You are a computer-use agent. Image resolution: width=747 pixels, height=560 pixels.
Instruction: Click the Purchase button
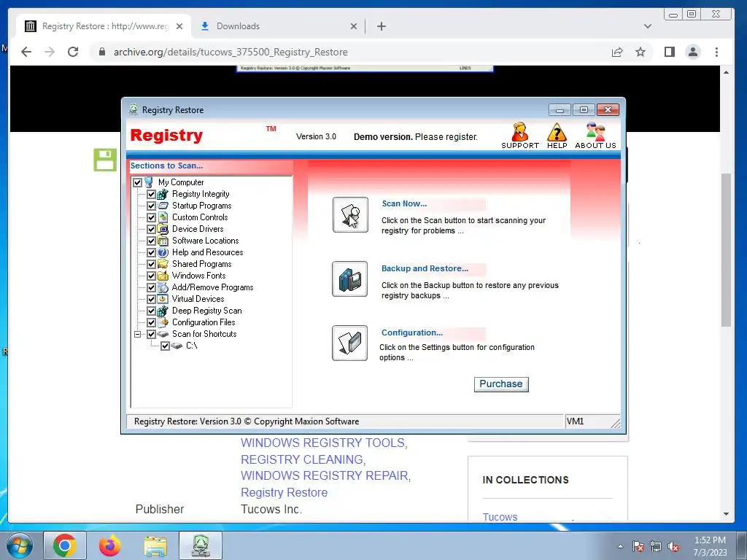(501, 384)
